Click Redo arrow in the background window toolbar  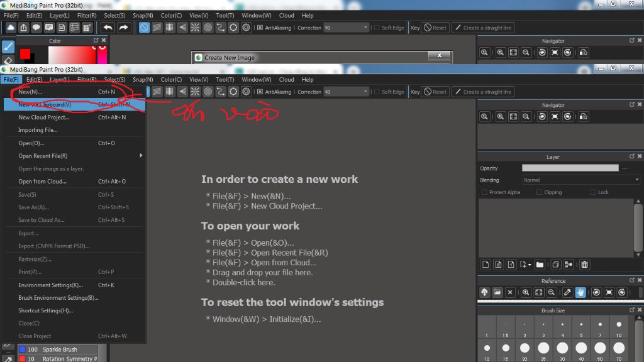(123, 28)
